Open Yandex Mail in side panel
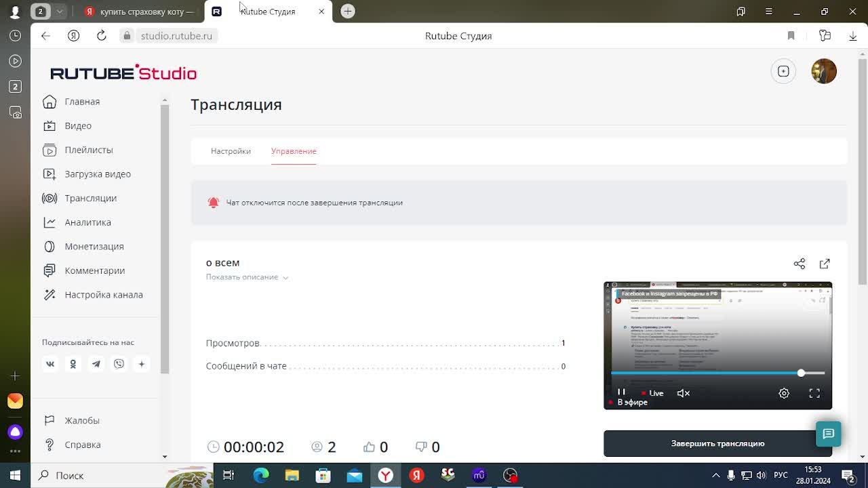 (x=15, y=401)
